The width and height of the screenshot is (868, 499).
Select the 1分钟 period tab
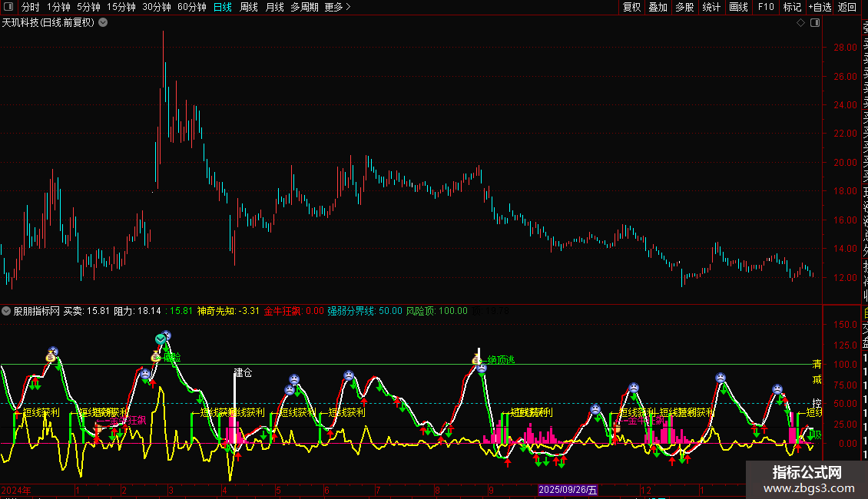click(58, 7)
